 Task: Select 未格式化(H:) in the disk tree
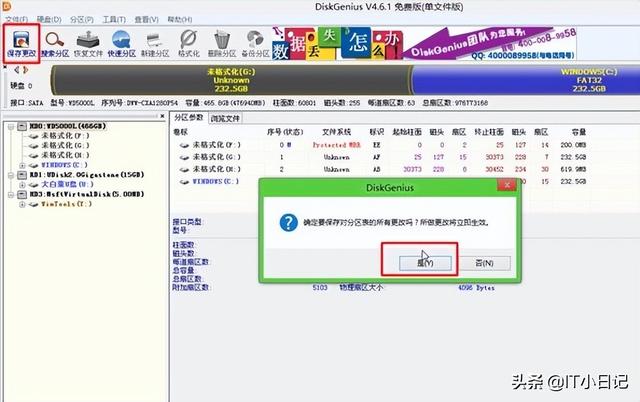tap(65, 155)
